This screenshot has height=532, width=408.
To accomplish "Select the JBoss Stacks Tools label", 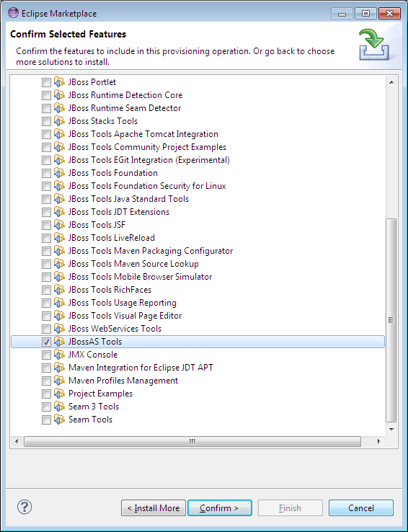I will coord(103,121).
